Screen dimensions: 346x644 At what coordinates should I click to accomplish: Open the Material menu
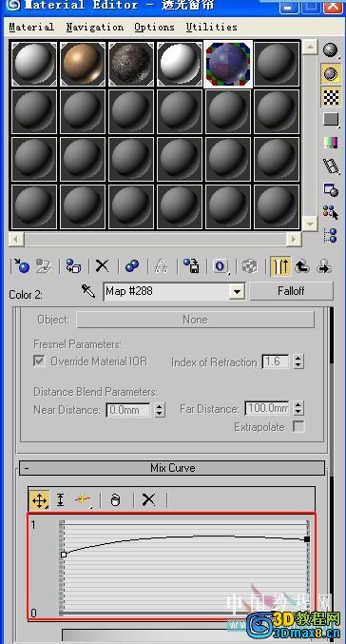[x=31, y=27]
